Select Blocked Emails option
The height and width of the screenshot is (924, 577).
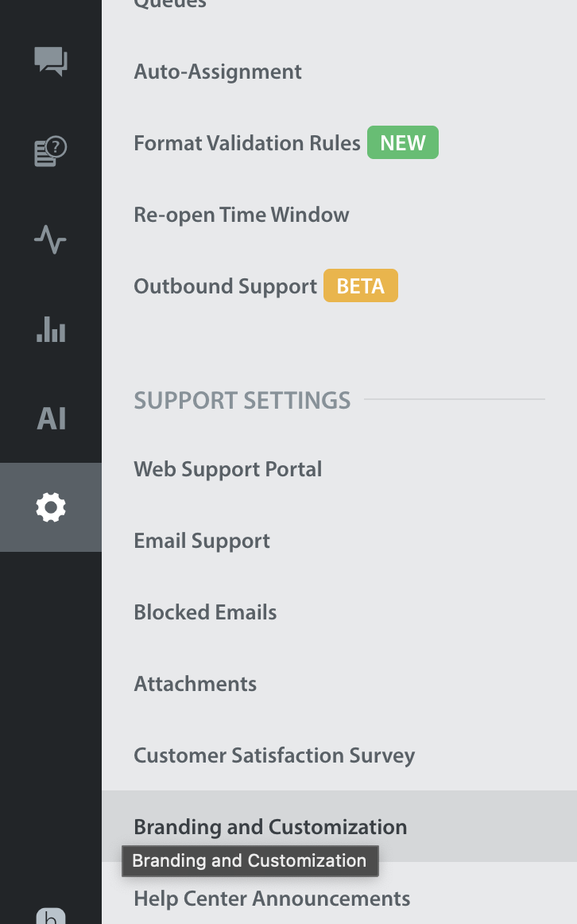[x=205, y=612]
